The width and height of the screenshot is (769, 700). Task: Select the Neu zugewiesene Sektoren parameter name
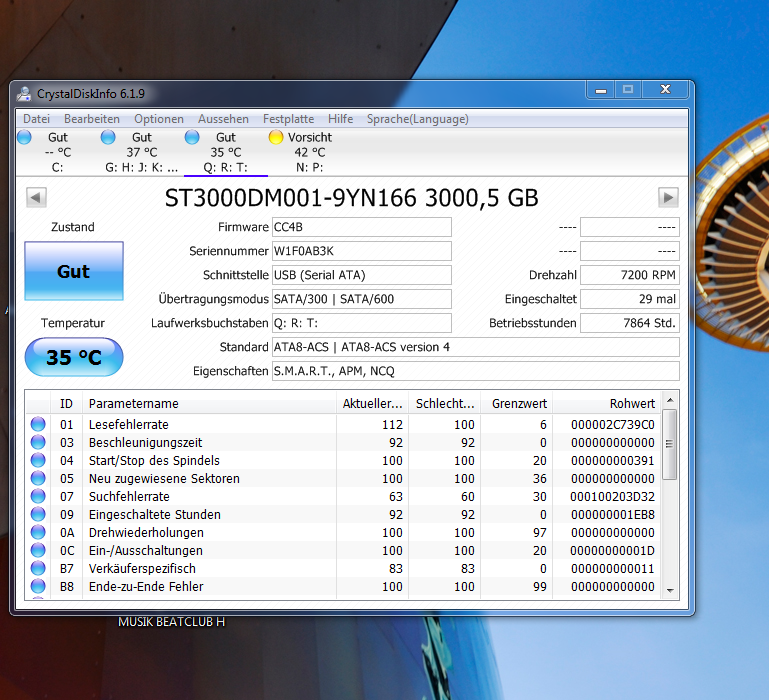(164, 478)
